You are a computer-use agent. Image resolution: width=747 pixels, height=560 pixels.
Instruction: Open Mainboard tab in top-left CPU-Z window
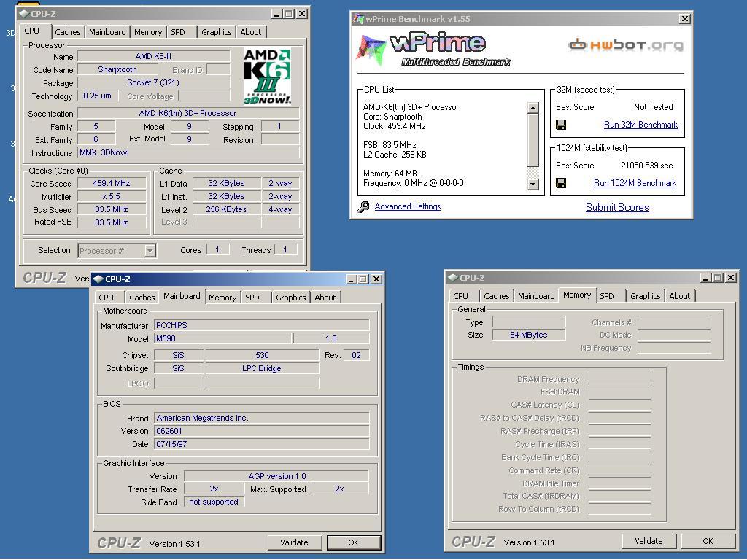click(107, 32)
